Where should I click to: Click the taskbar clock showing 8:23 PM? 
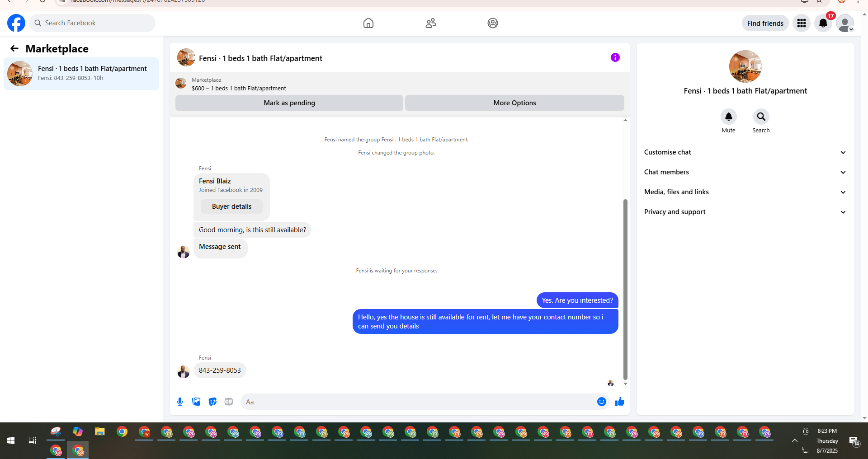pyautogui.click(x=827, y=431)
